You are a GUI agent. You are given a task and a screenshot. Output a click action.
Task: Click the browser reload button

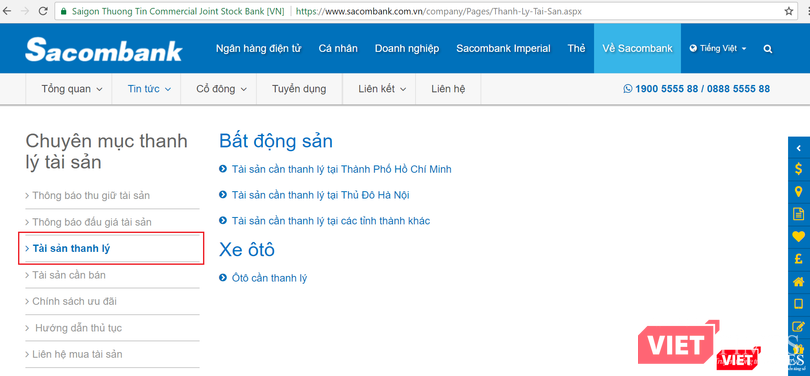[43, 11]
